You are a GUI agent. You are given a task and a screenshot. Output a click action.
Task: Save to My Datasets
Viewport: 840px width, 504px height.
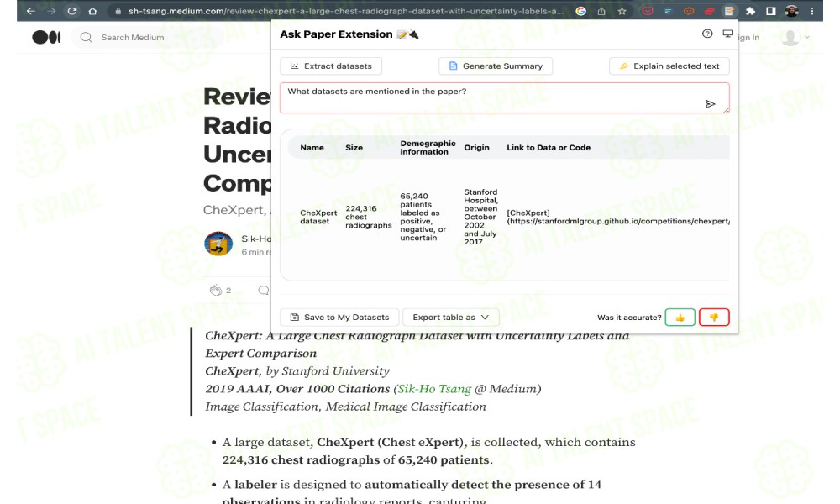click(339, 317)
